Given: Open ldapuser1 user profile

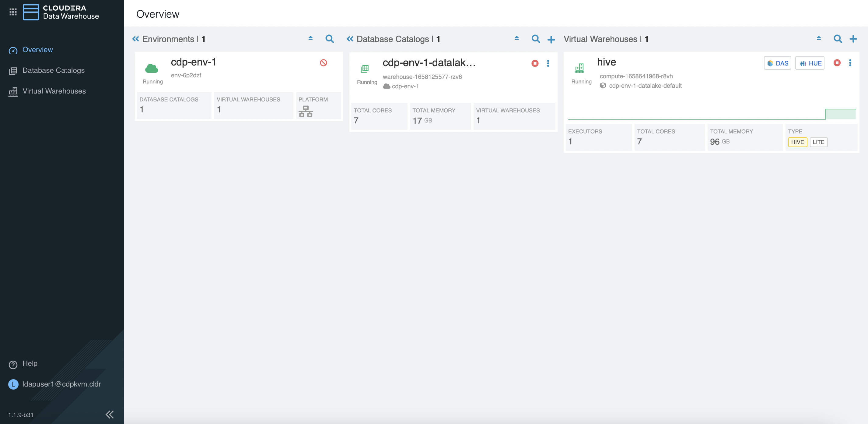Looking at the screenshot, I should (61, 384).
